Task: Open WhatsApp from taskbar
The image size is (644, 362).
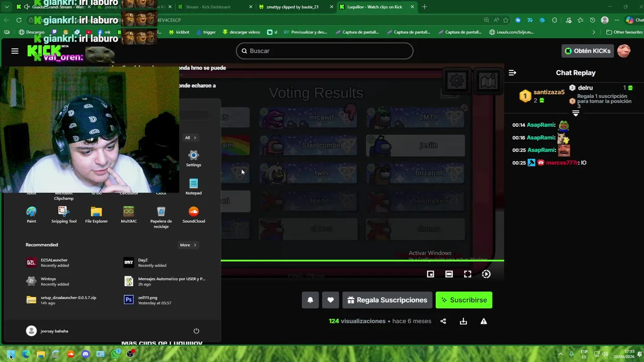Action: 115,354
